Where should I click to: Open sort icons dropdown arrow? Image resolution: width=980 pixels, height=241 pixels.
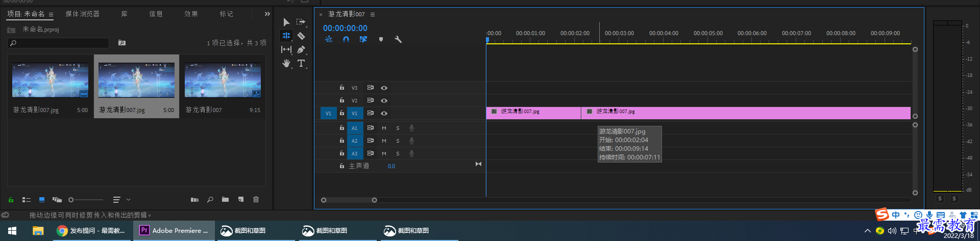tap(129, 200)
